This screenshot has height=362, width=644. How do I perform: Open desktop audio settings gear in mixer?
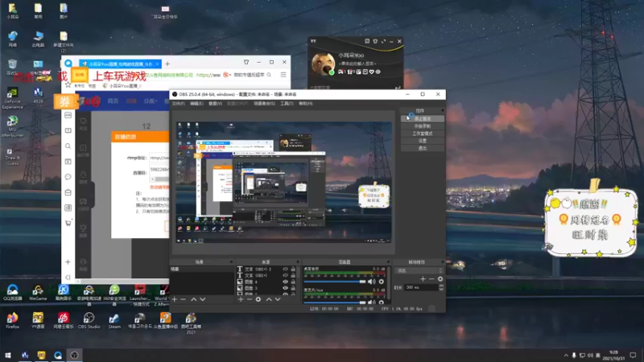381,282
